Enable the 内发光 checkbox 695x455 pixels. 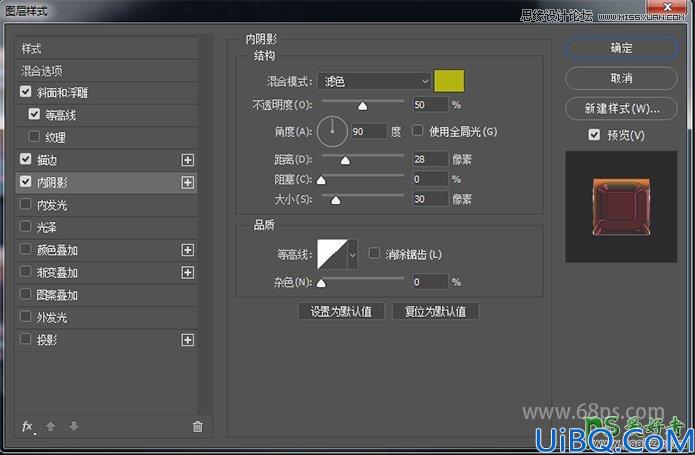click(x=26, y=204)
